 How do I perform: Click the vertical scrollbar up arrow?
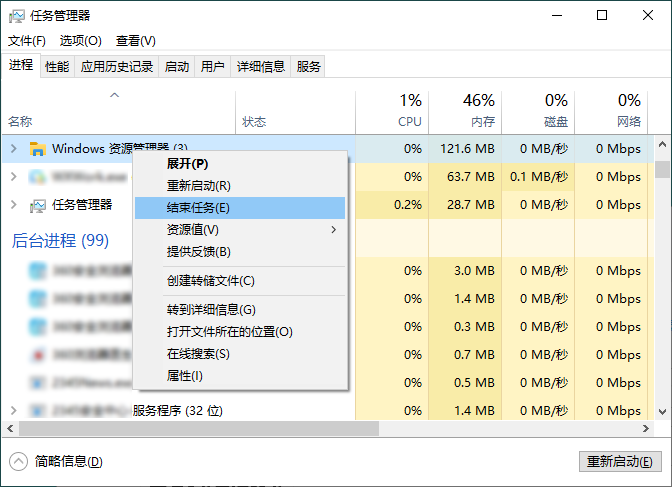point(662,145)
